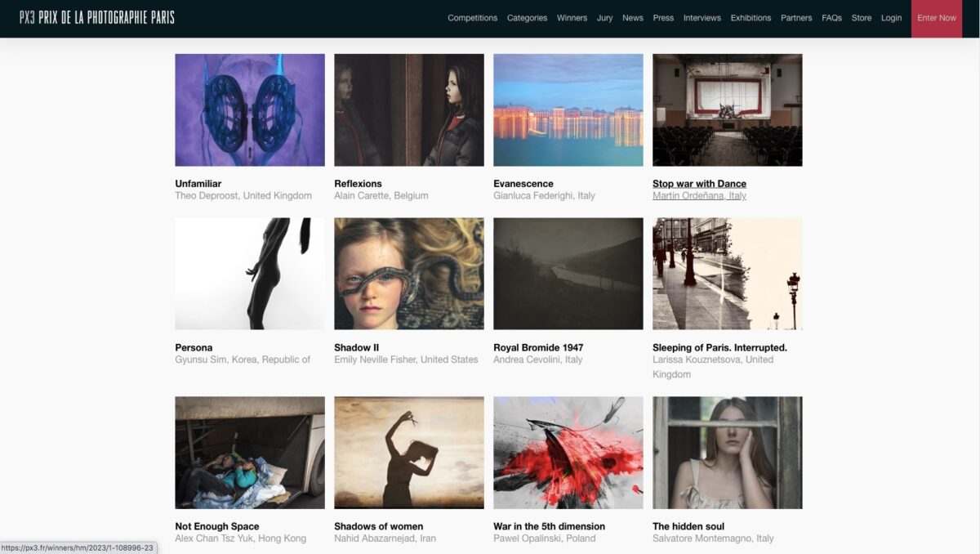This screenshot has width=980, height=554.
Task: Open the War in the 5th dimension thumbnail
Action: pos(568,453)
